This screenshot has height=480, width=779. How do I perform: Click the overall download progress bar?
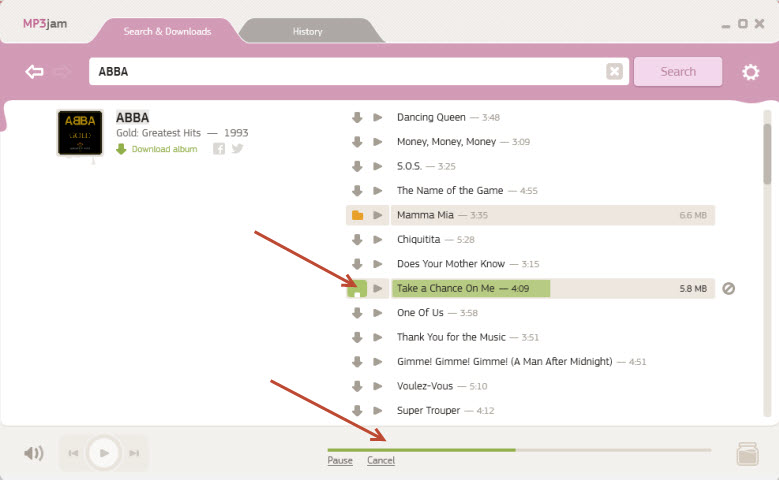coord(519,450)
